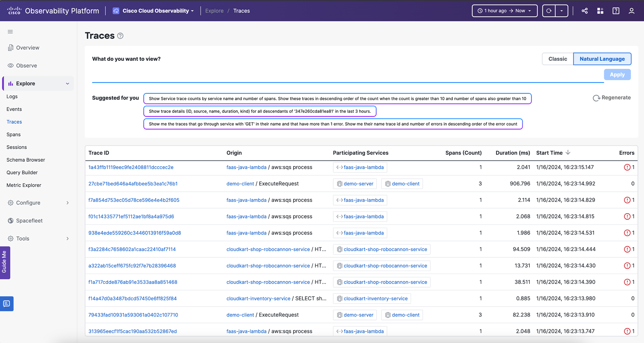Click the Tools gear icon in sidebar

pyautogui.click(x=11, y=239)
